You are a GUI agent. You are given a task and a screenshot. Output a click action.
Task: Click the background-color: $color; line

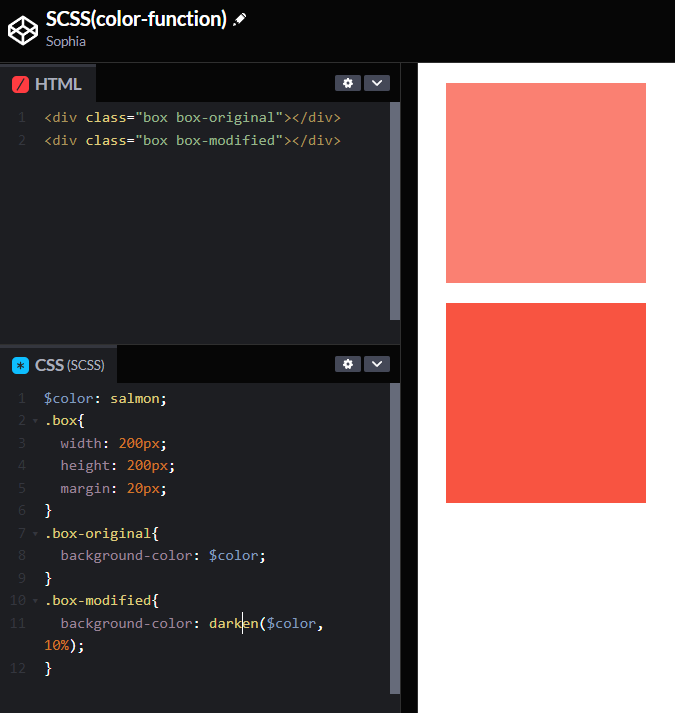[x=163, y=556]
